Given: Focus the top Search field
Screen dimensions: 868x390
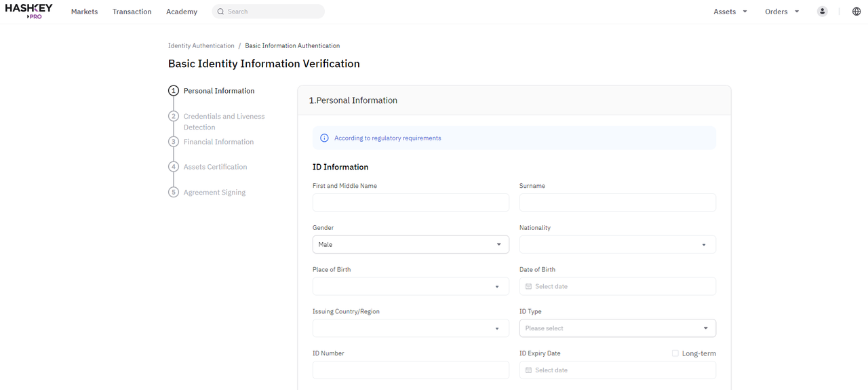Looking at the screenshot, I should point(269,12).
